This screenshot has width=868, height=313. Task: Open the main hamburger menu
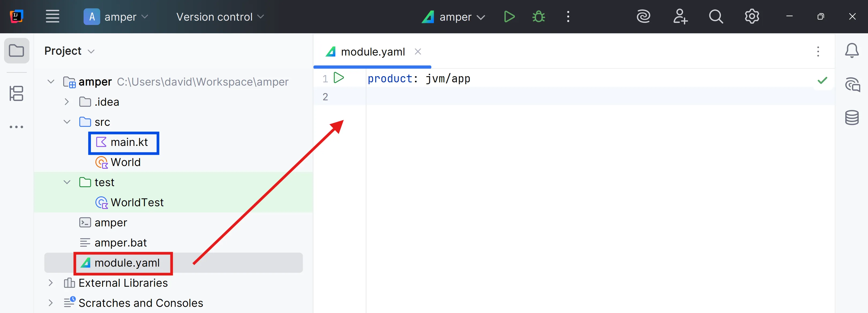pos(53,17)
